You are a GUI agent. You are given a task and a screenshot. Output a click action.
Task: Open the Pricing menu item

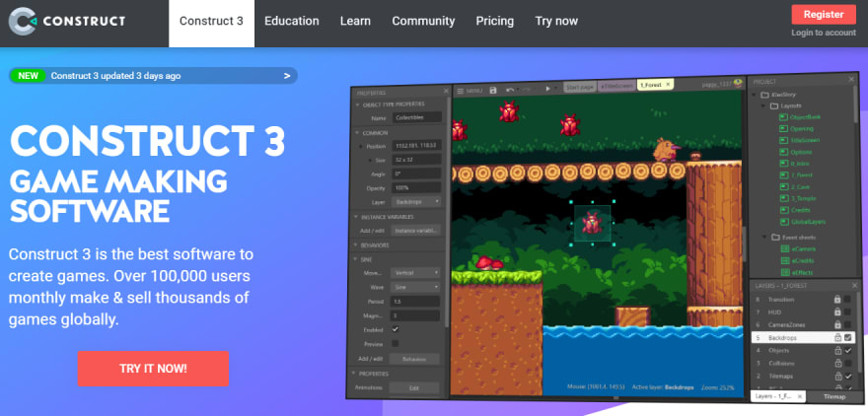[x=495, y=21]
